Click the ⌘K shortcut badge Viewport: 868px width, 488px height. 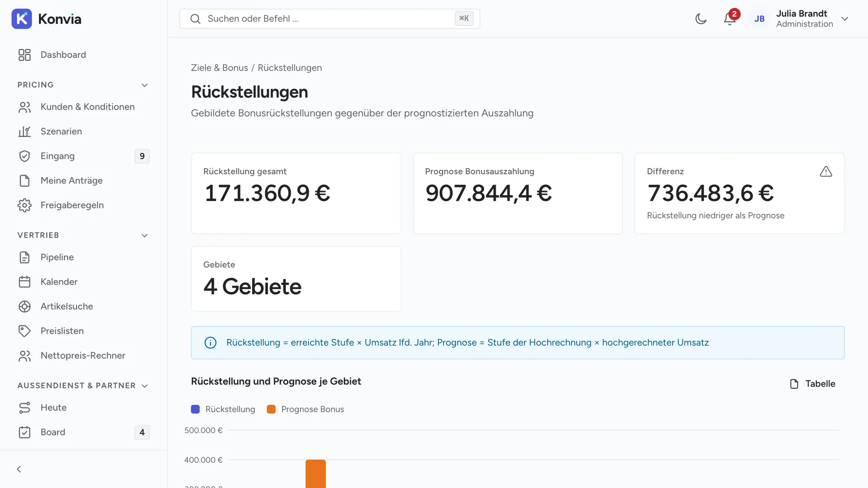(x=464, y=19)
